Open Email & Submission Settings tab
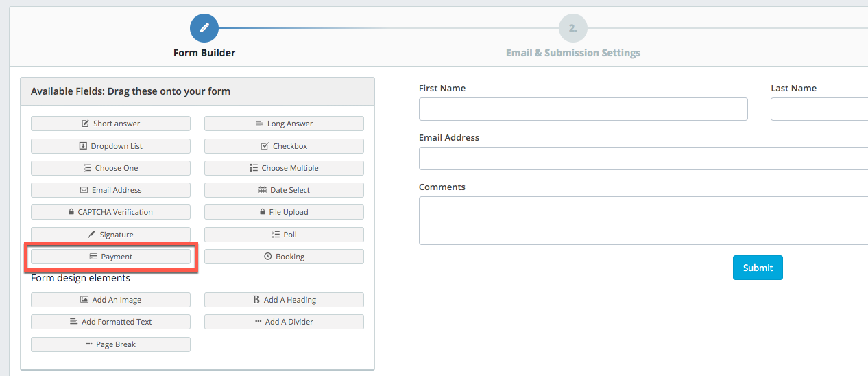The image size is (868, 376). [573, 53]
